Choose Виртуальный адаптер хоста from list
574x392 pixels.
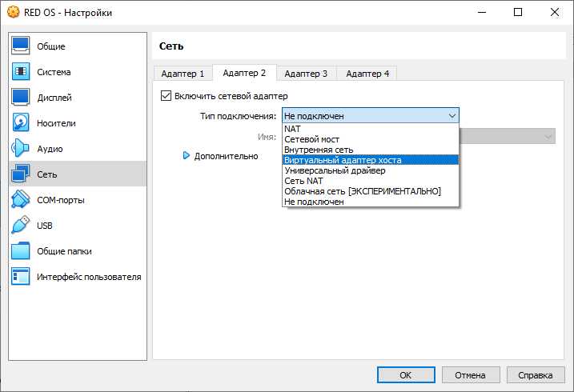click(343, 160)
